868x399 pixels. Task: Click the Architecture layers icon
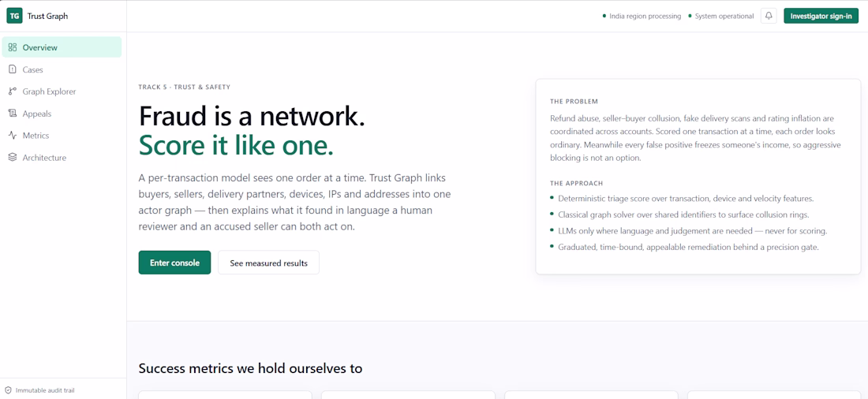coord(12,158)
